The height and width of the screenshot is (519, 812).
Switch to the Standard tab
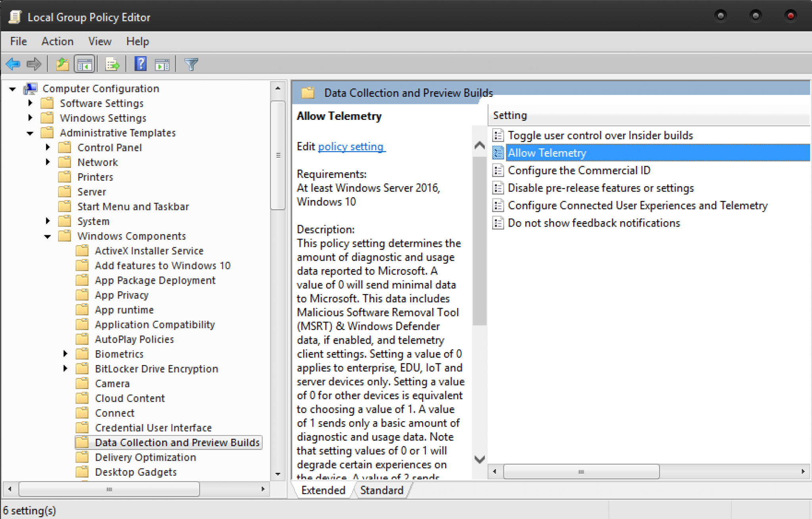click(381, 490)
